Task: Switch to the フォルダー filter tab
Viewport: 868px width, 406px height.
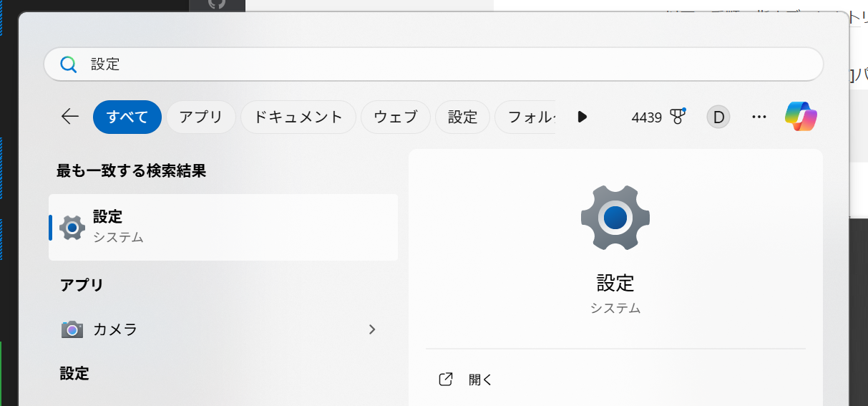Action: click(527, 117)
